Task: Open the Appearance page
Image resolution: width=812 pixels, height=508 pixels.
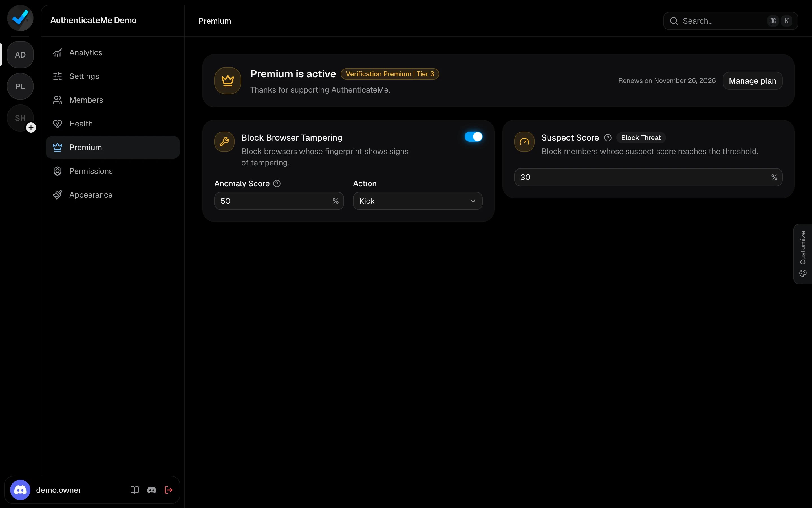Action: tap(113, 195)
